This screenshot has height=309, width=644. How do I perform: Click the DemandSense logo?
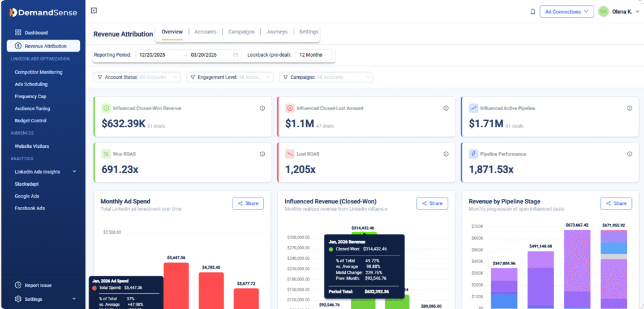coord(43,13)
